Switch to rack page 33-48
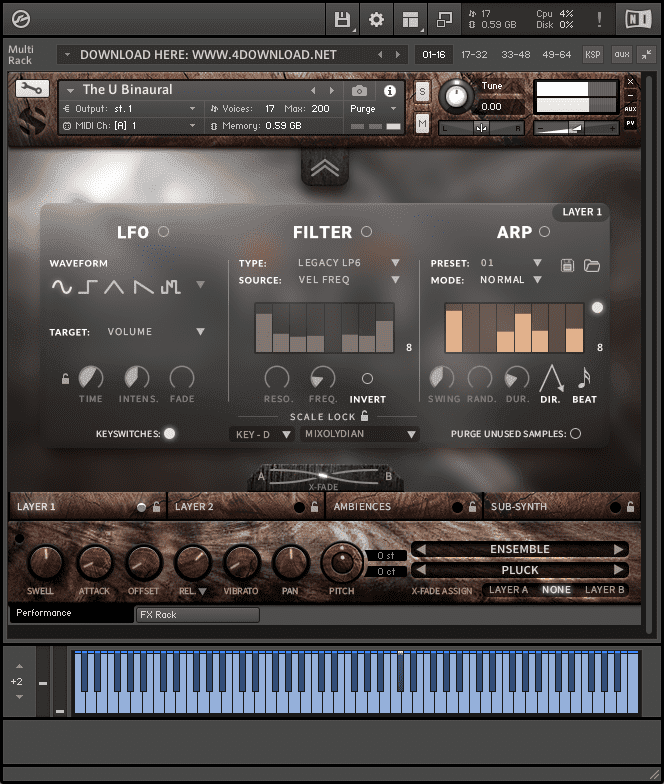The image size is (664, 784). [x=516, y=54]
